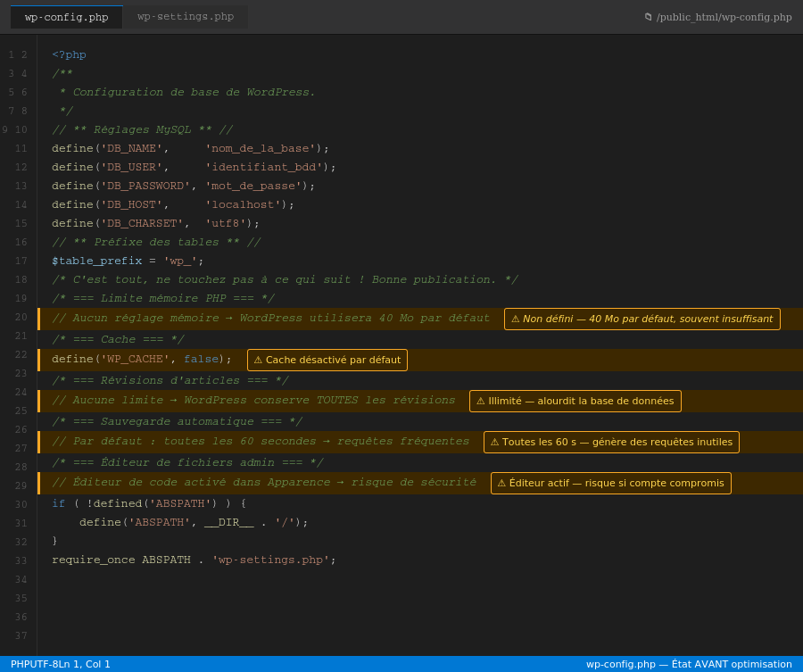This screenshot has width=803, height=672.
Task: Click the '=== Révisions d'articles ===' comment
Action: [x=170, y=380]
